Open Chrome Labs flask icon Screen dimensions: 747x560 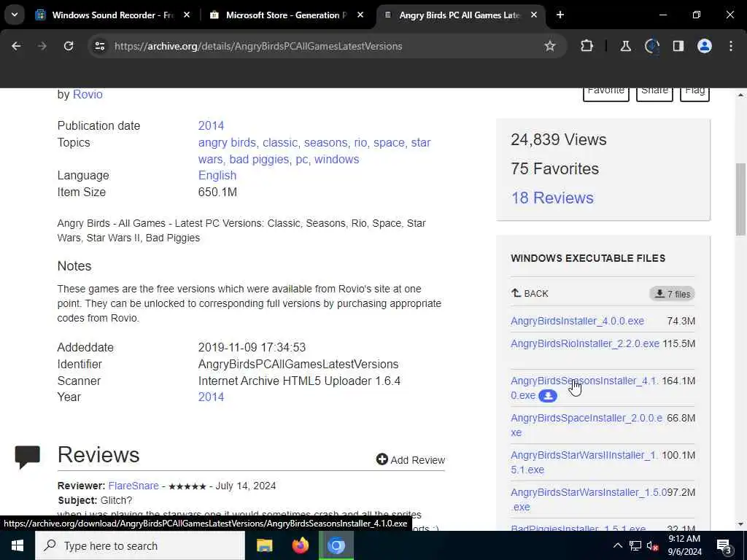coord(625,46)
